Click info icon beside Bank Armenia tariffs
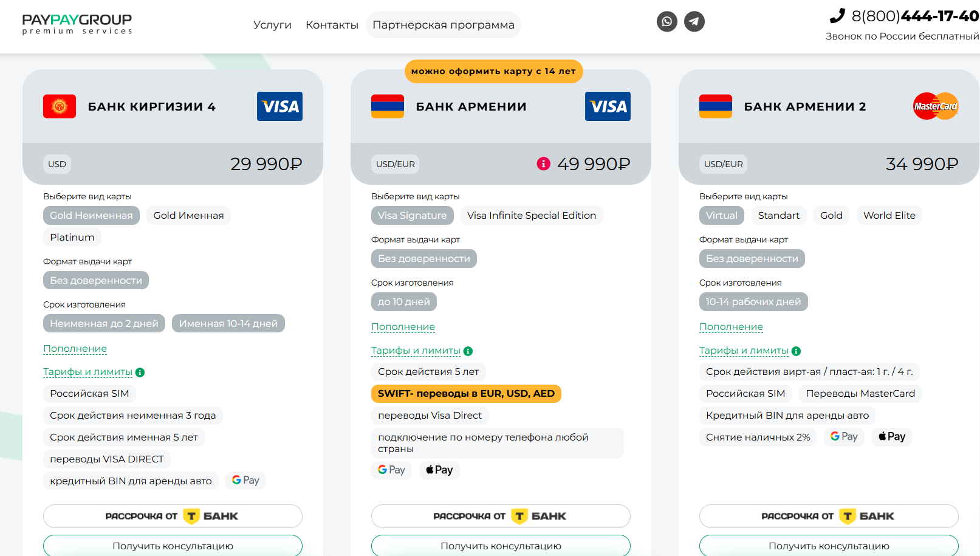This screenshot has height=556, width=980. tap(468, 351)
